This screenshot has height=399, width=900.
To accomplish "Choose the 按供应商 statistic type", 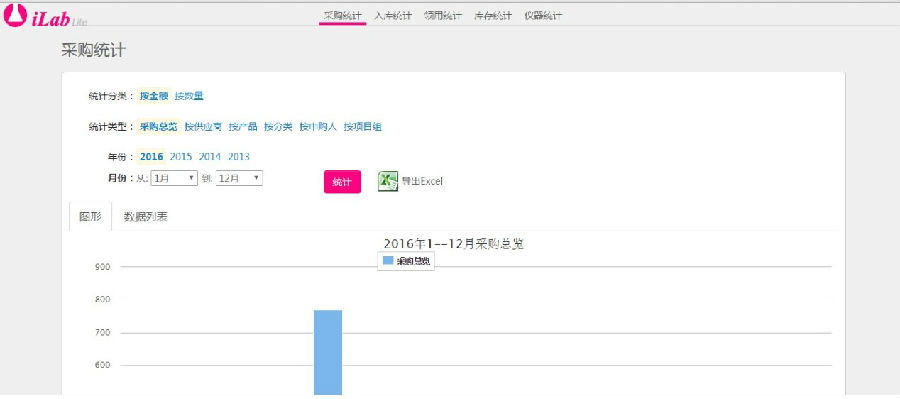I will coord(203,127).
